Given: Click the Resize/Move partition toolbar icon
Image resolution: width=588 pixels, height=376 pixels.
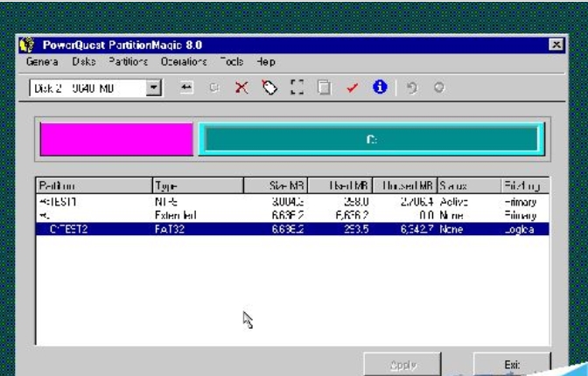Looking at the screenshot, I should [187, 88].
